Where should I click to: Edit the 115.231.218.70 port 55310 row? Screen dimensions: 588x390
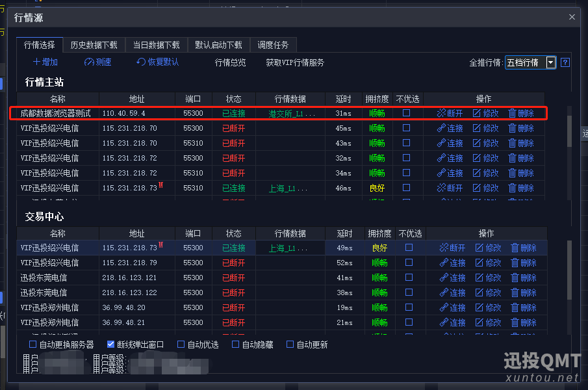pos(485,143)
